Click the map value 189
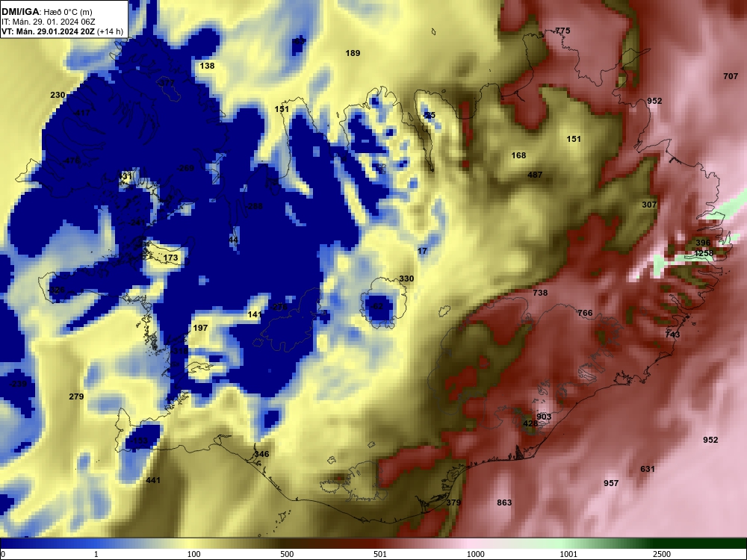The width and height of the screenshot is (747, 560). [x=353, y=53]
